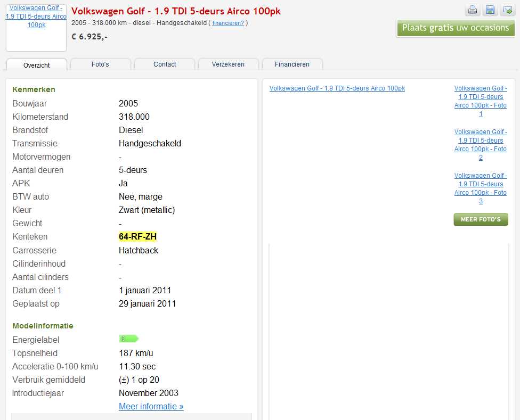This screenshot has height=420, width=520.
Task: Open the Volkswagen Golf Foto 3 link
Action: [x=481, y=188]
